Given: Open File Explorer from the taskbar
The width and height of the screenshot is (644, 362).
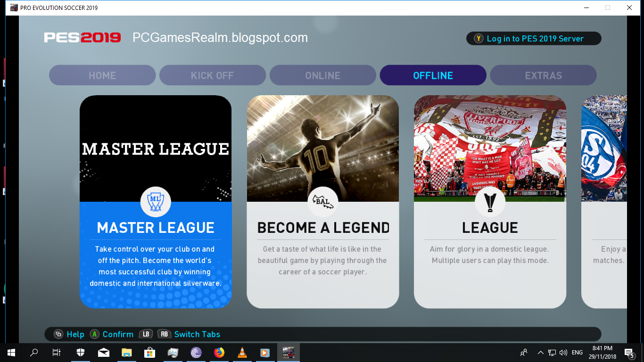Looking at the screenshot, I should [126, 352].
